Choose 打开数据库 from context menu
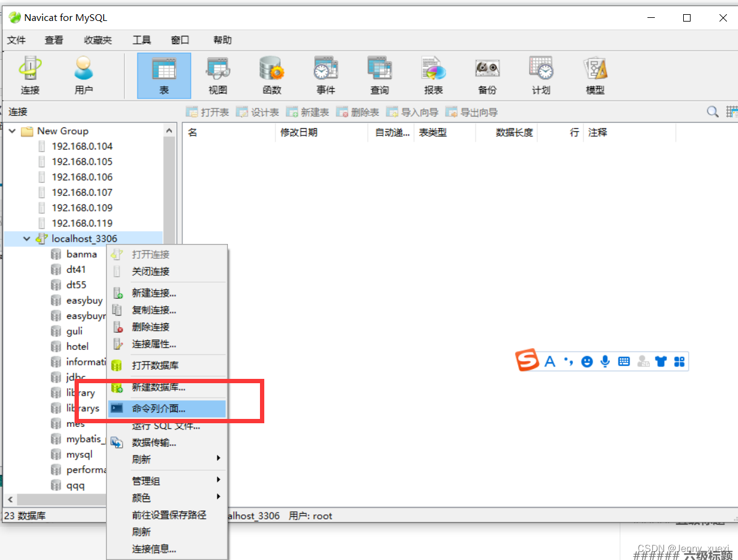Viewport: 738px width, 560px height. [x=167, y=366]
